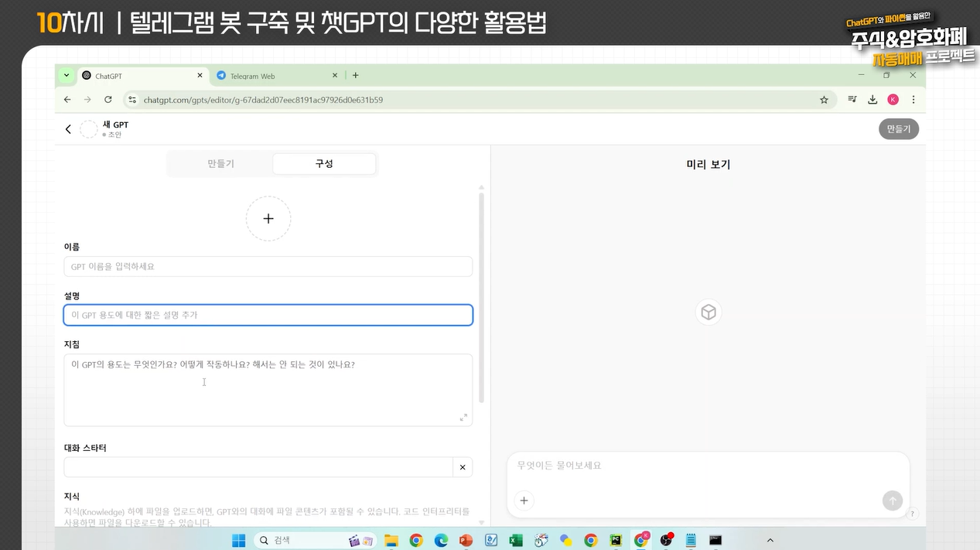Open the help question mark
This screenshot has height=550, width=980.
[913, 514]
